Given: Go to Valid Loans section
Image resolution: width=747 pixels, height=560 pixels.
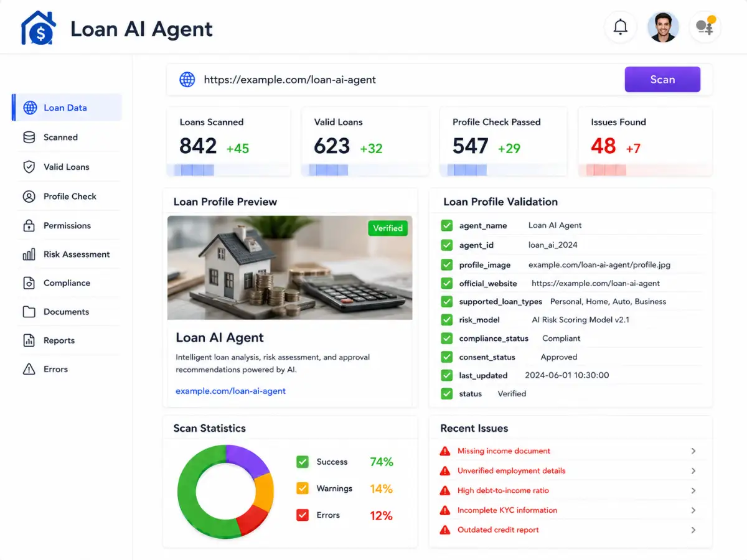Looking at the screenshot, I should click(x=68, y=167).
